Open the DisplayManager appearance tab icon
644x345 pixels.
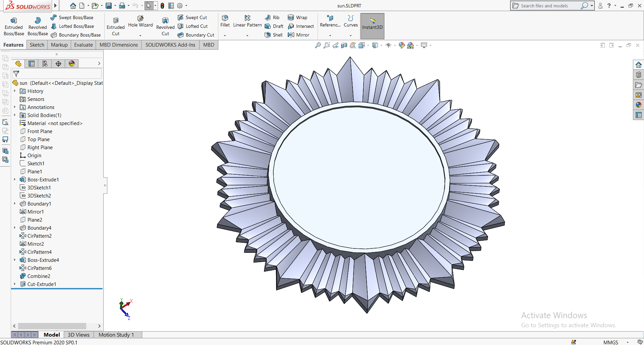pos(72,64)
